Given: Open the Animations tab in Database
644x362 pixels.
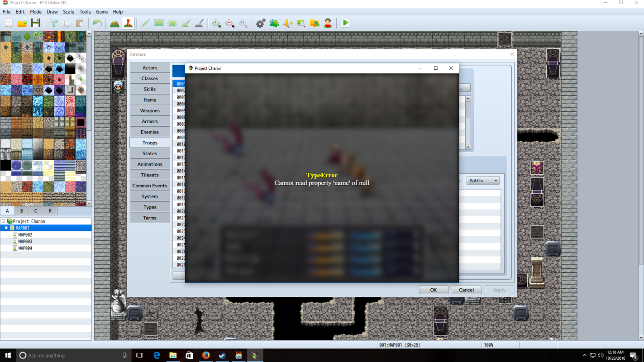Looking at the screenshot, I should [150, 164].
